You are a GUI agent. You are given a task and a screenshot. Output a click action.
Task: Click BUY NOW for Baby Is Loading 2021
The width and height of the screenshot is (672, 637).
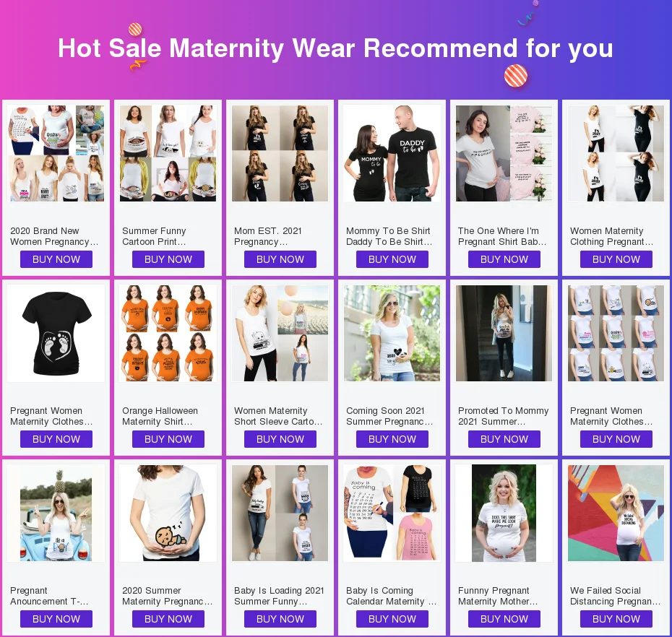[280, 619]
